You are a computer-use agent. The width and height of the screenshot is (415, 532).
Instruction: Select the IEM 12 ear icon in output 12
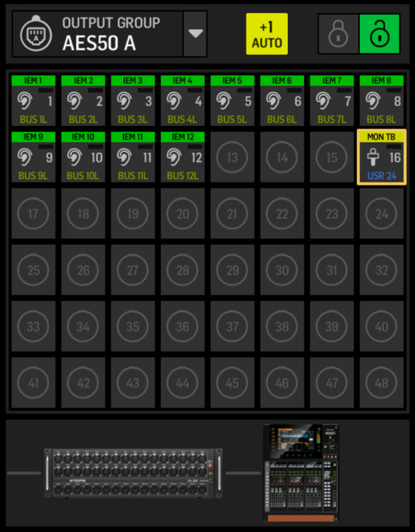(174, 157)
